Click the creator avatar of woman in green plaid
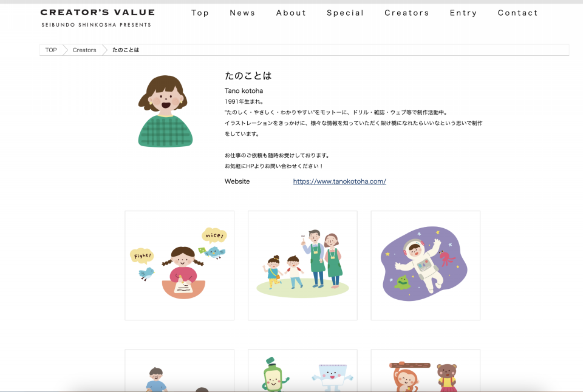Screen dimensions: 583x392 pos(165,110)
